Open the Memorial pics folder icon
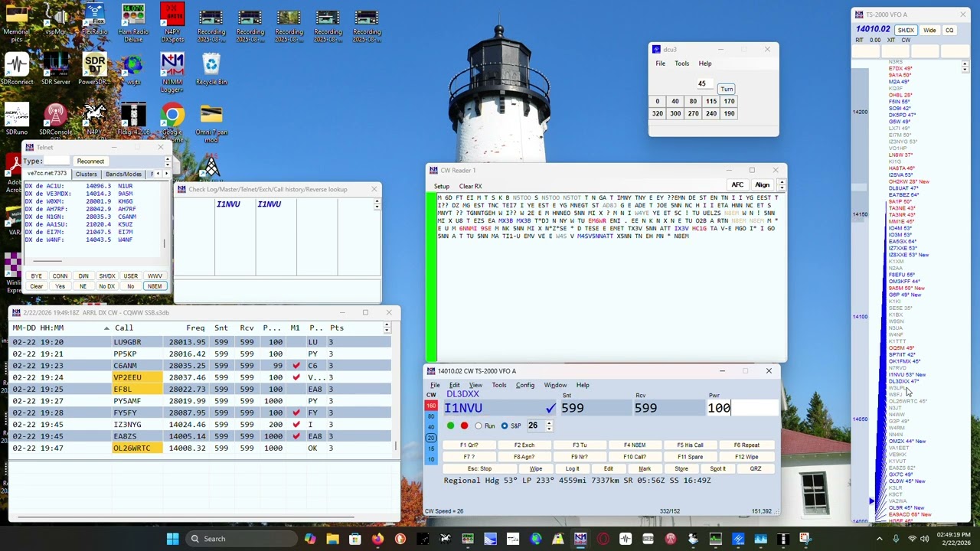 coord(16,23)
